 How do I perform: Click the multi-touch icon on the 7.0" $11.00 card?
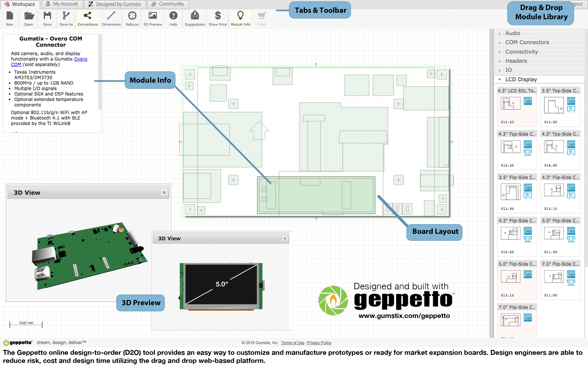pos(571,282)
